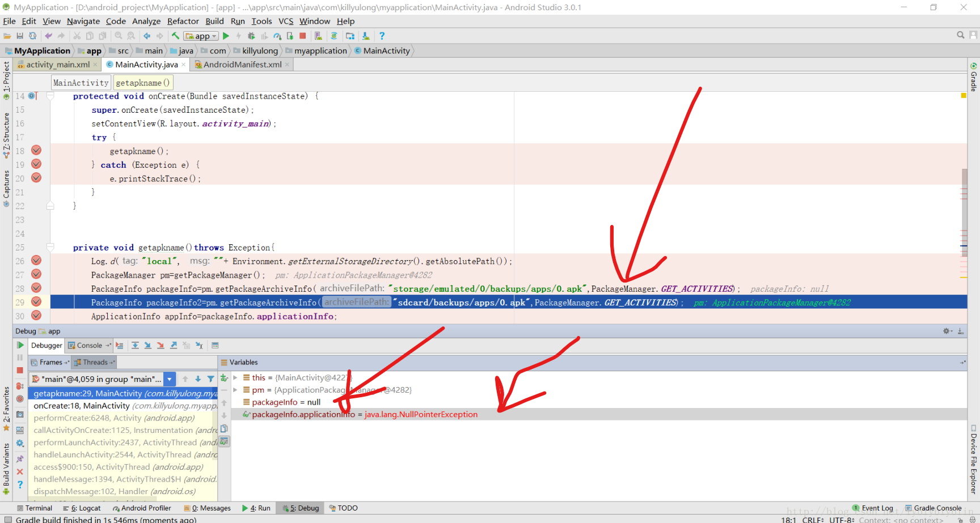
Task: Open the Event Log button
Action: 873,508
